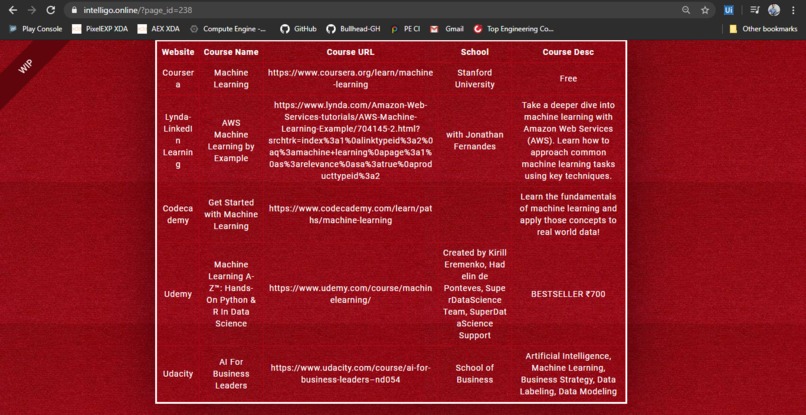Click the Artificial Intelligence, Machine Learning description

click(568, 374)
